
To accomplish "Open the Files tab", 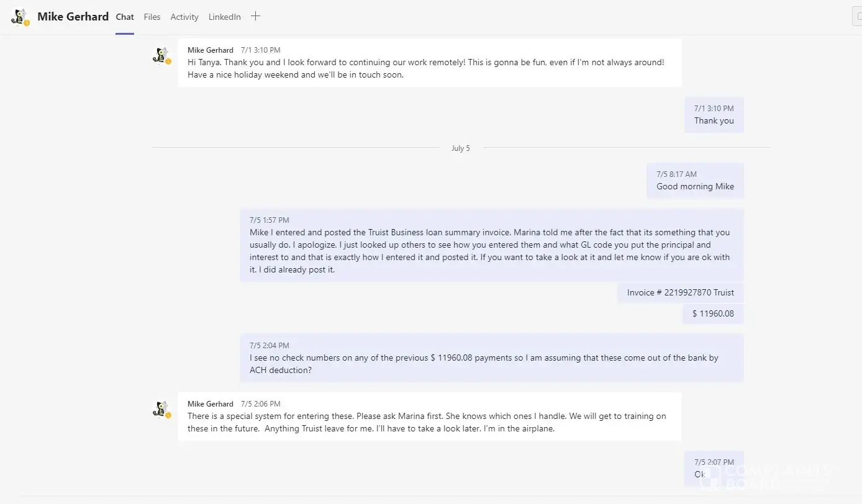I will pos(152,17).
